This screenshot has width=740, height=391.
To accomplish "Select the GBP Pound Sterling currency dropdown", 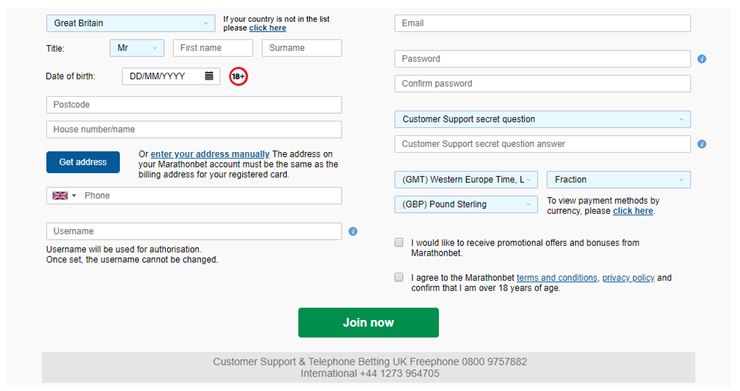I will point(466,204).
